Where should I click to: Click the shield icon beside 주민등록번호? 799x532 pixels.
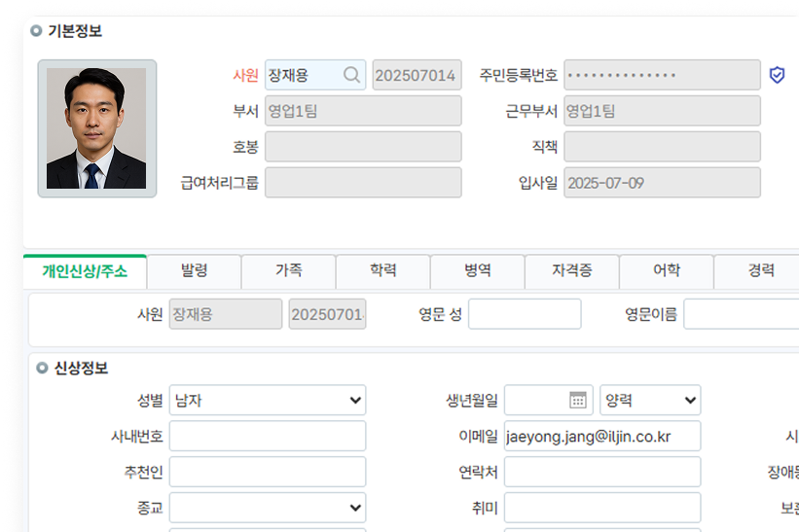pos(777,75)
